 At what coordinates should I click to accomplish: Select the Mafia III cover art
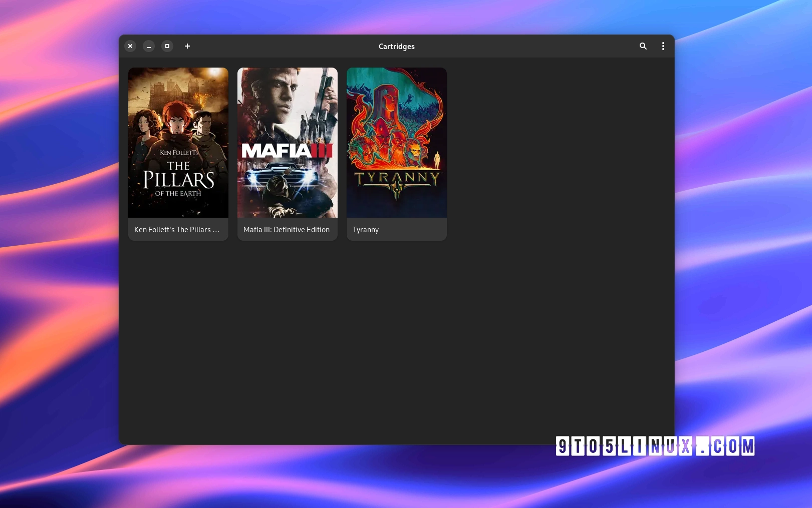[x=287, y=143]
